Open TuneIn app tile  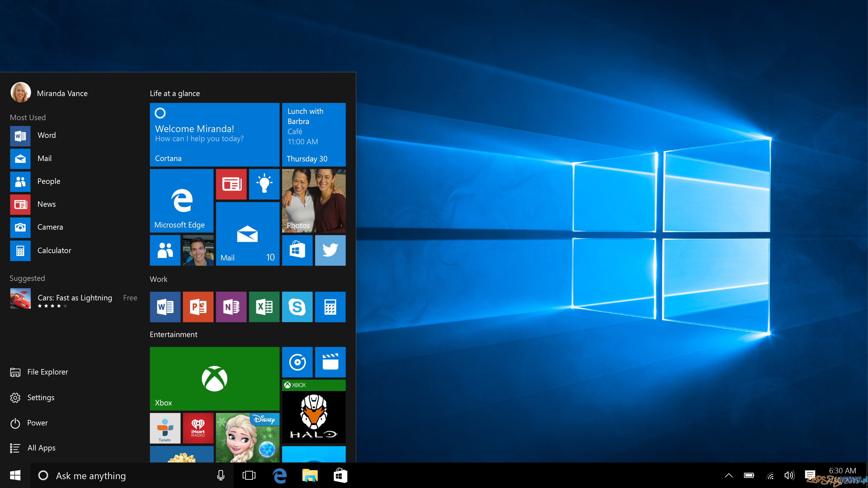tap(164, 428)
